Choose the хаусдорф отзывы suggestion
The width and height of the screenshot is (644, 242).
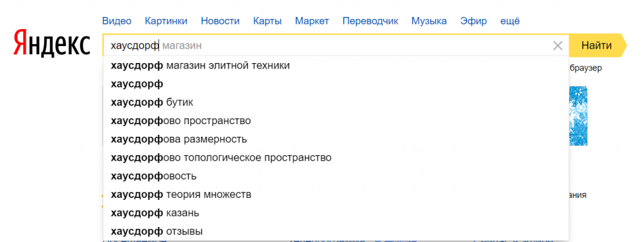pos(336,231)
